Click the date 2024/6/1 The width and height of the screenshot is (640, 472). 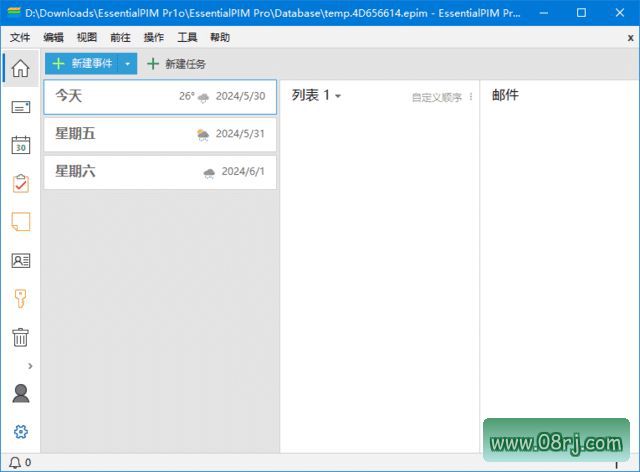tap(243, 171)
